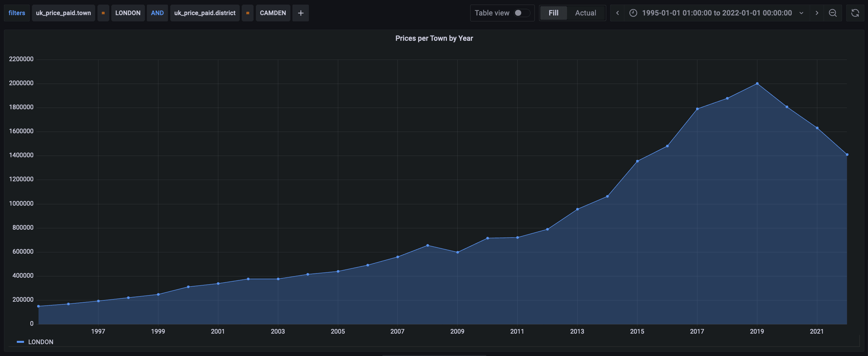Shift time range forward with right arrow
868x356 pixels.
click(x=817, y=13)
